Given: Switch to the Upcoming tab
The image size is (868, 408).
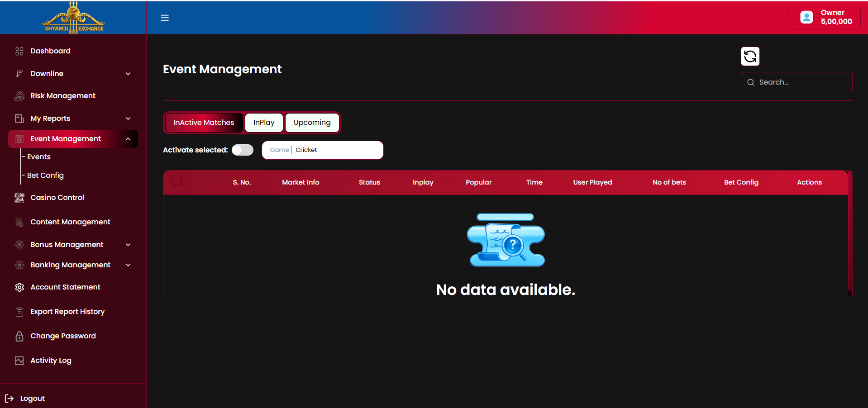Looking at the screenshot, I should tap(312, 123).
